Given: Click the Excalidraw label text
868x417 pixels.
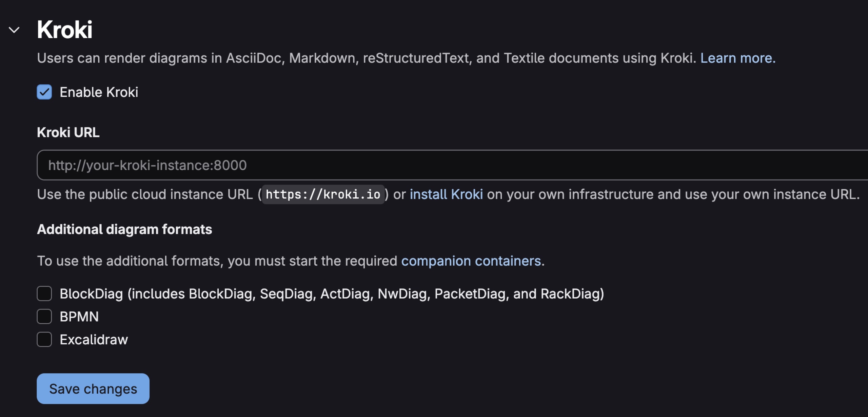Looking at the screenshot, I should point(94,340).
